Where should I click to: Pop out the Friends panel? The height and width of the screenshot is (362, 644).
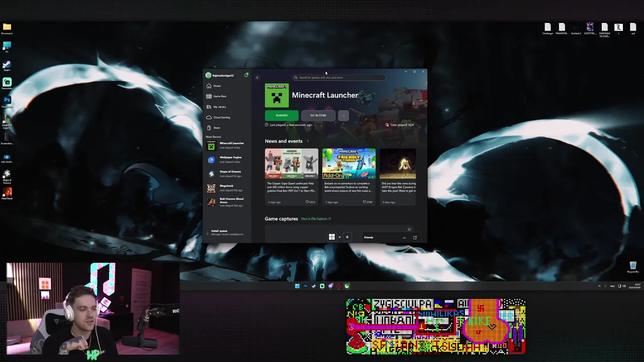click(415, 237)
